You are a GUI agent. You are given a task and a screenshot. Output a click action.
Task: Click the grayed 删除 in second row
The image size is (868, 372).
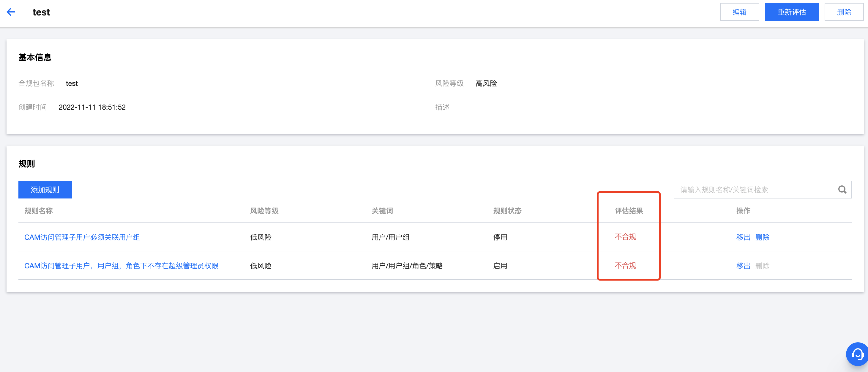[762, 266]
